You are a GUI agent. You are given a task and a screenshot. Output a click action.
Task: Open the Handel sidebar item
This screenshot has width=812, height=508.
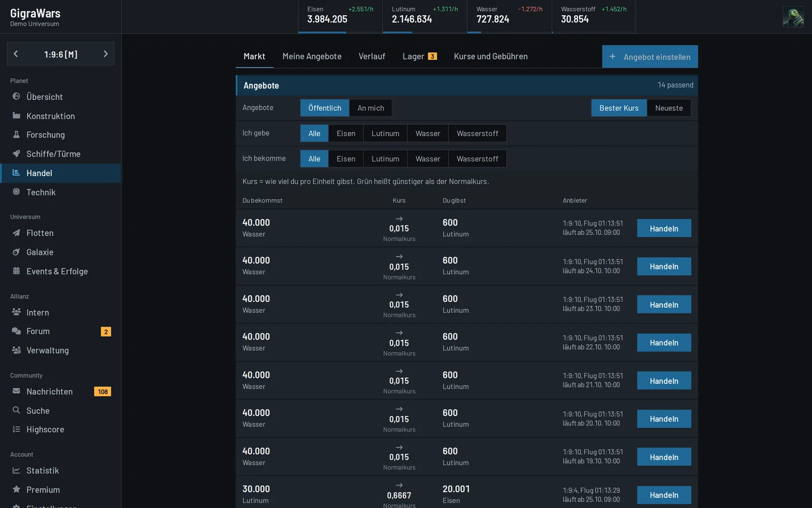[61, 173]
